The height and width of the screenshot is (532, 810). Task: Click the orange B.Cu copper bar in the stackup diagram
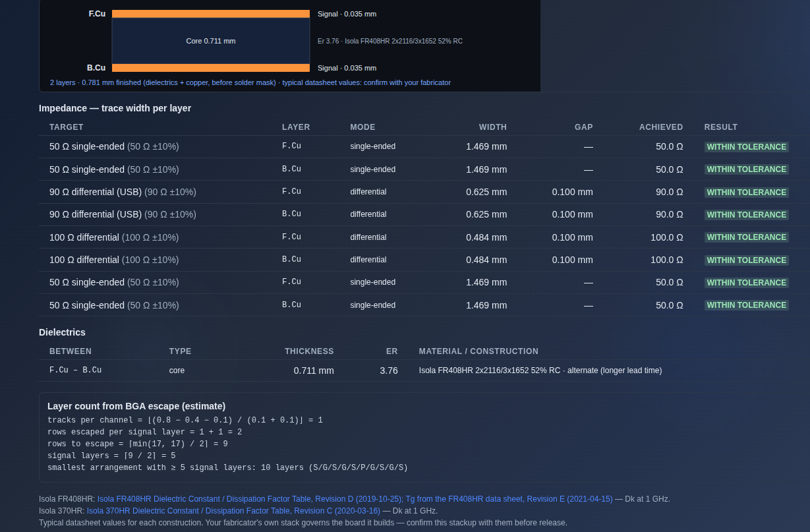pyautogui.click(x=211, y=68)
